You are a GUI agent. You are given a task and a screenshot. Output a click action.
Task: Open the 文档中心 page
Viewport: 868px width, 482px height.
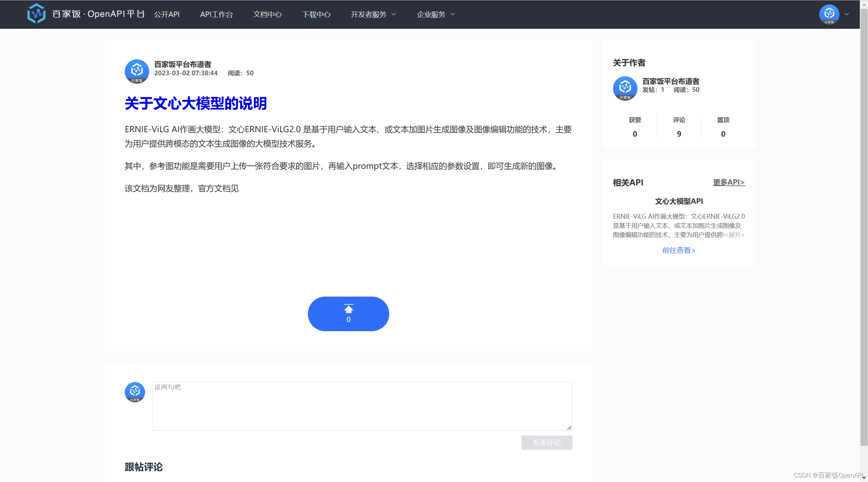268,14
